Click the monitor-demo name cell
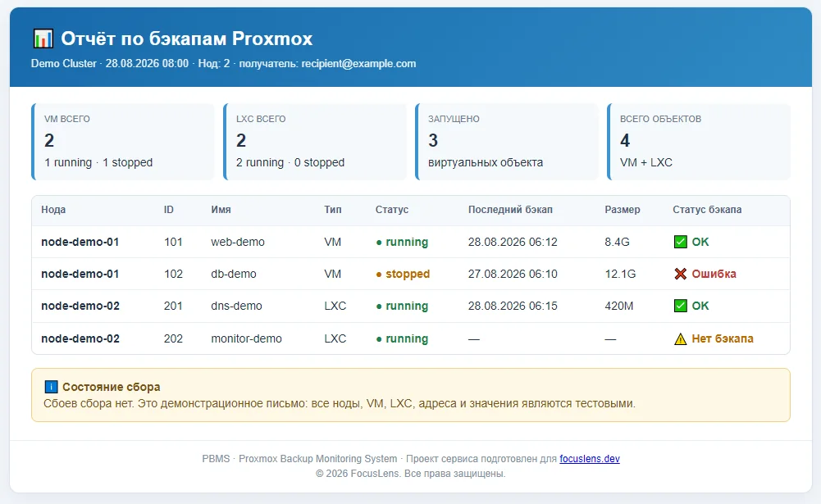821x504 pixels. click(246, 338)
